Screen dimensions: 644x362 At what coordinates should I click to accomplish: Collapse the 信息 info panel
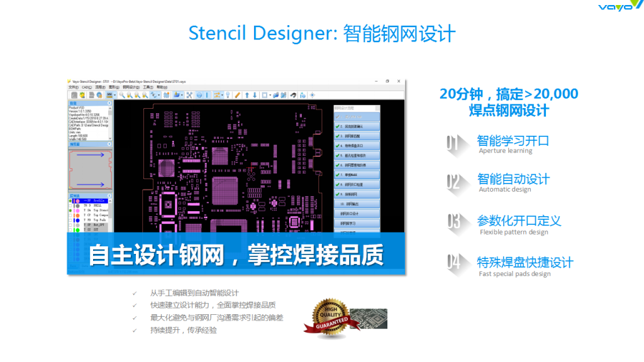[x=109, y=103]
